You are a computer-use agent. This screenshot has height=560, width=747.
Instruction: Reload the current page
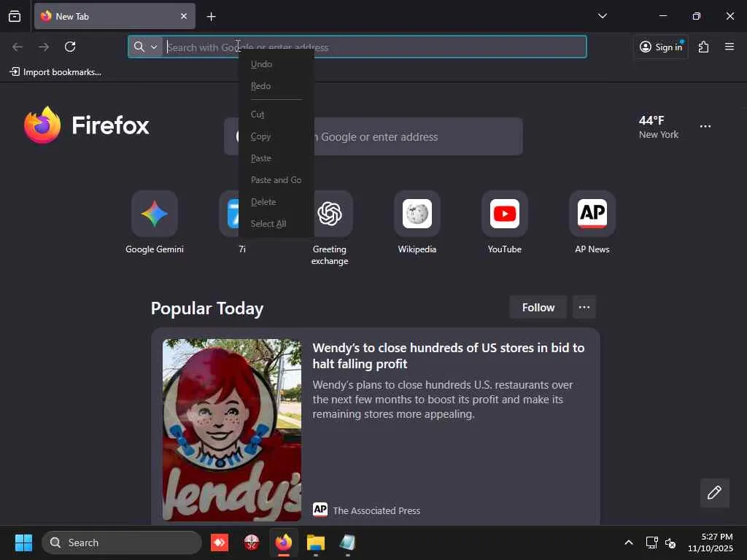[x=70, y=47]
